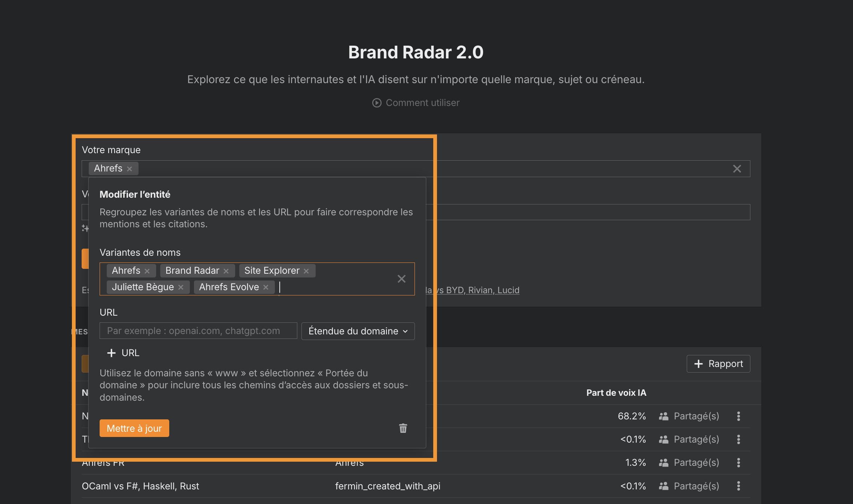
Task: Remove the Ahrefs chip from Votre marque
Action: tap(129, 168)
